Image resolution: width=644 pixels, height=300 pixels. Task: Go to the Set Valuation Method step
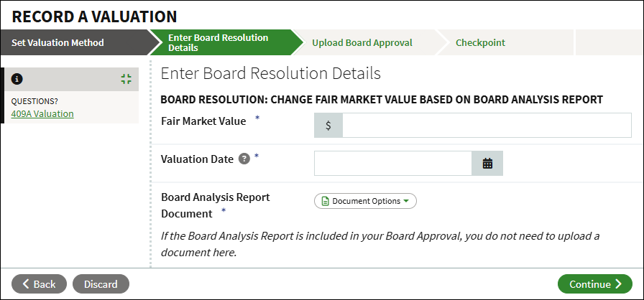[57, 42]
